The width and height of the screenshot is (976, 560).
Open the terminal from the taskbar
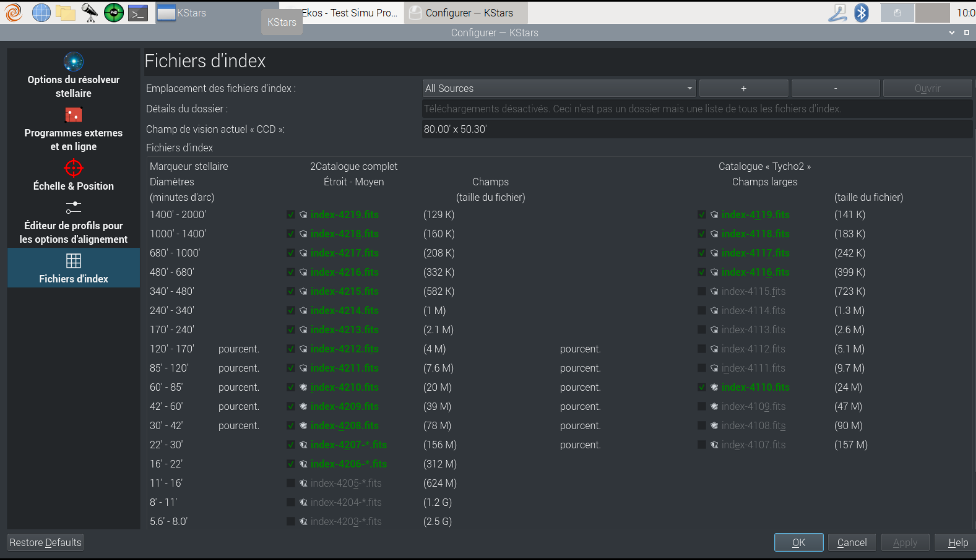click(x=138, y=13)
